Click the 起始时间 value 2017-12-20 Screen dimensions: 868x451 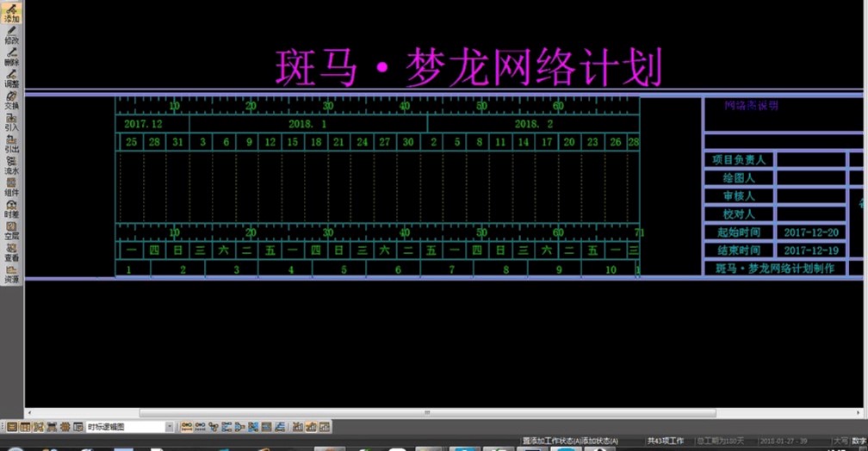click(811, 232)
